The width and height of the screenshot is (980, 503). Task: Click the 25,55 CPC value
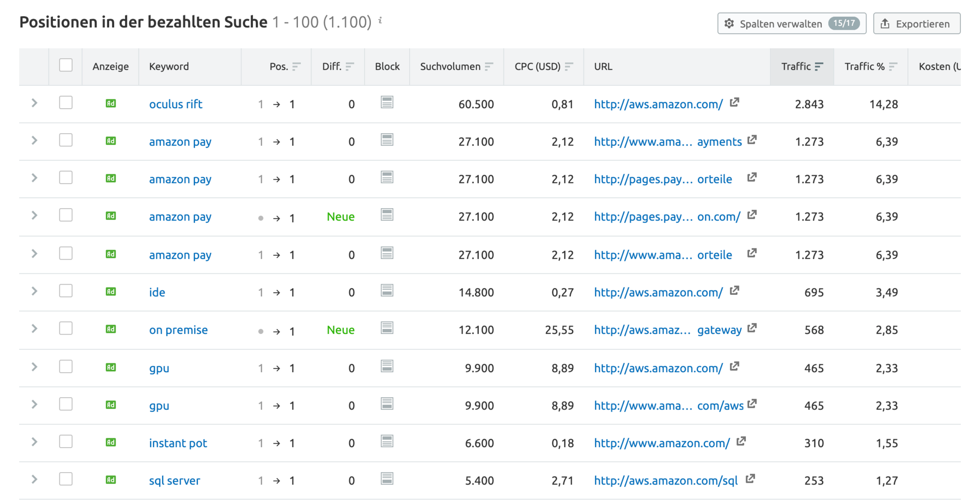pos(559,330)
